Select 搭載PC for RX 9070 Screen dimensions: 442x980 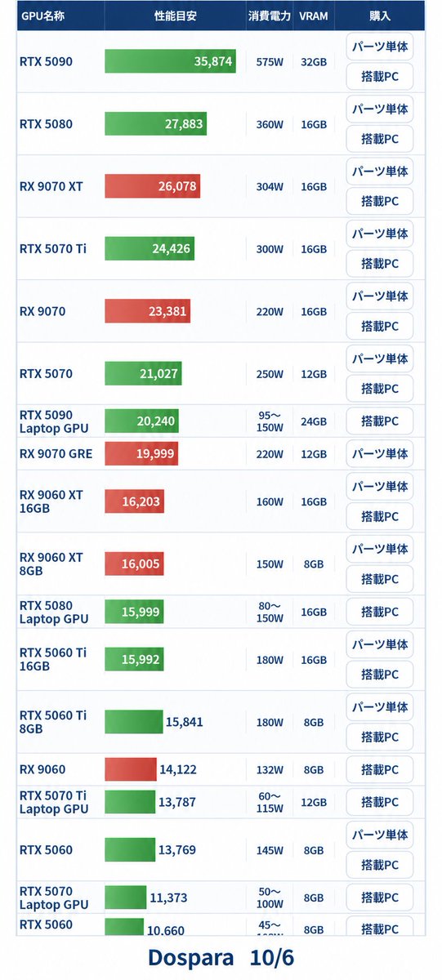(380, 327)
